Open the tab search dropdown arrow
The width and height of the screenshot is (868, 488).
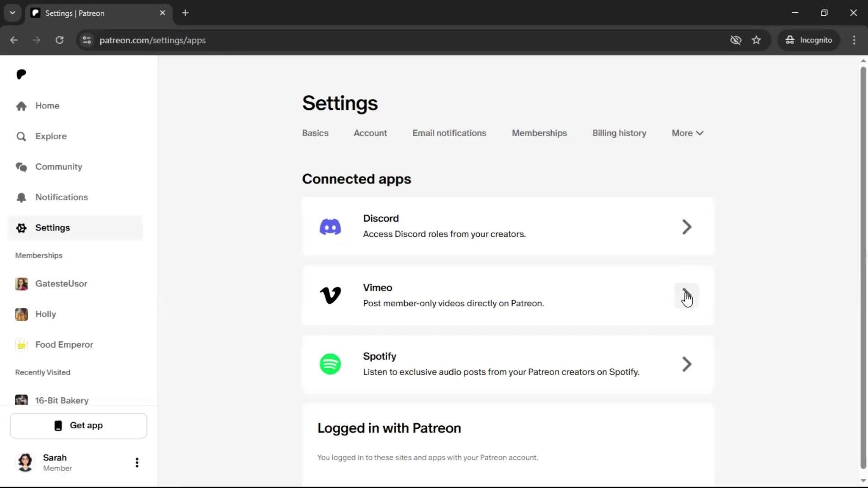pos(13,13)
